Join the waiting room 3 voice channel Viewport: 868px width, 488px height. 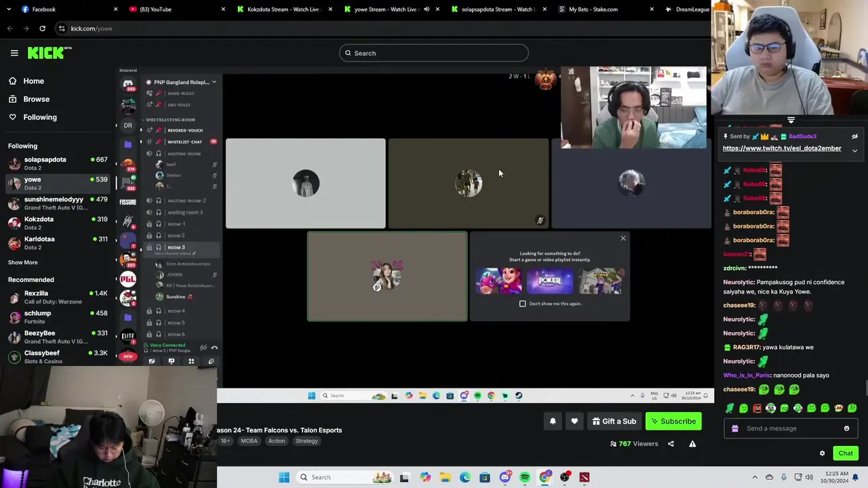coord(182,212)
